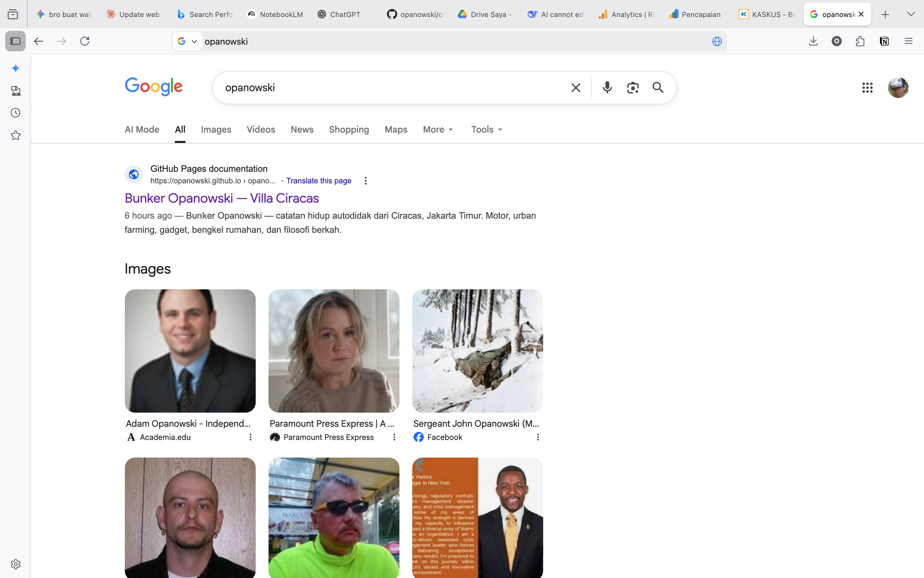Open the green shirt sunglasses image
Viewport: 924px width, 578px height.
point(334,518)
